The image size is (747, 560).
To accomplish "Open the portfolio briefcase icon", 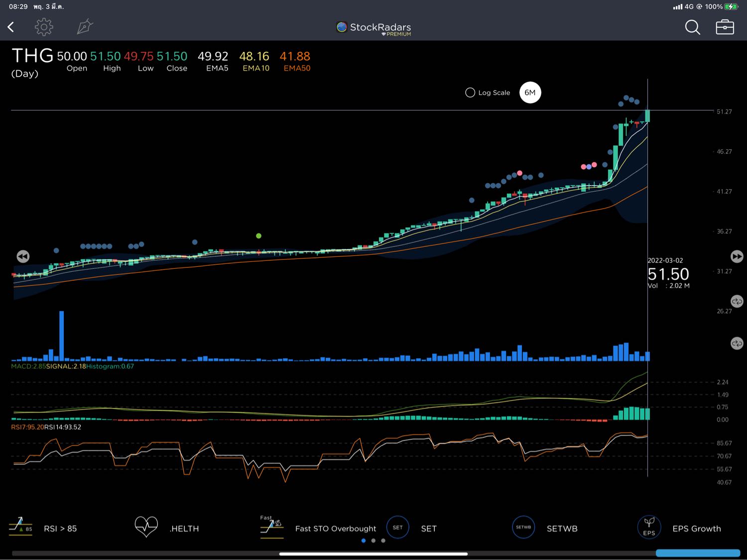I will click(x=725, y=27).
